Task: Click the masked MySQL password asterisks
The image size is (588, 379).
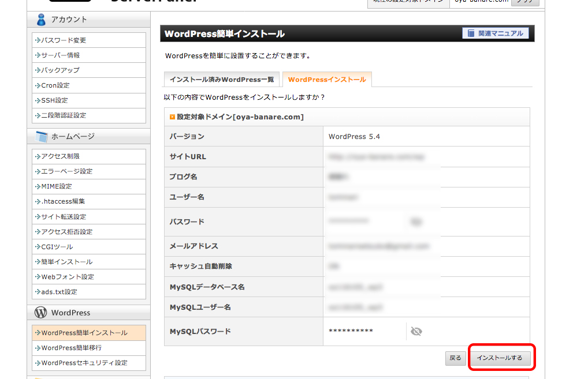Action: 351,331
